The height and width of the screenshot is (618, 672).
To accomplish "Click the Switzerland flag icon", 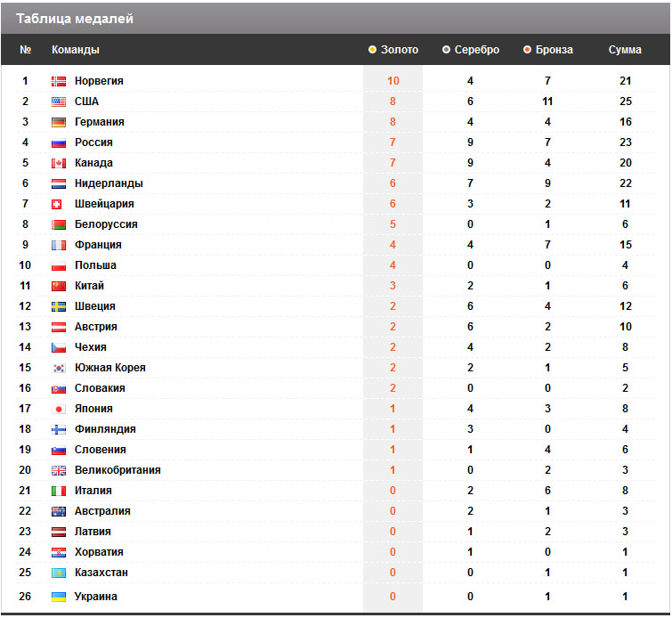I will (59, 204).
